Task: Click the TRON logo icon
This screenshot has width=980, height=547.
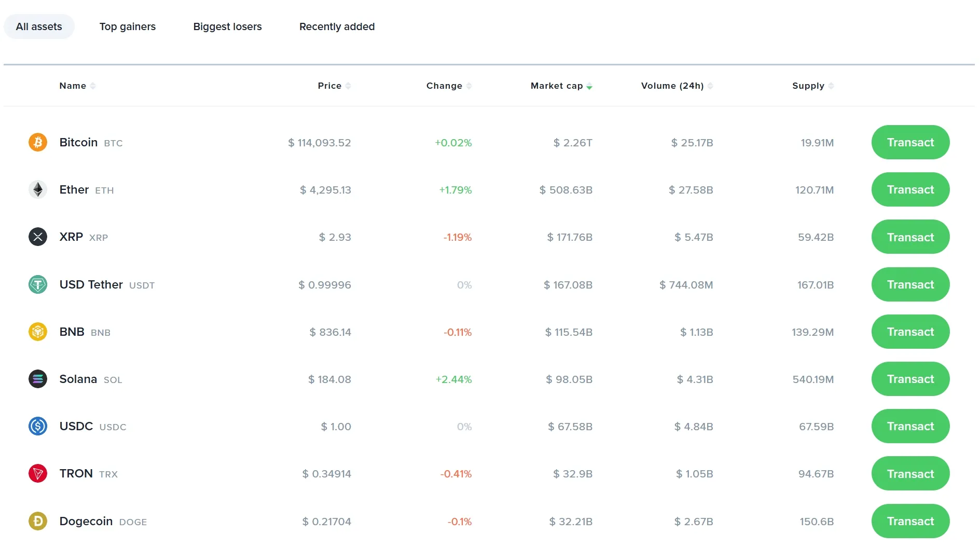Action: click(38, 474)
